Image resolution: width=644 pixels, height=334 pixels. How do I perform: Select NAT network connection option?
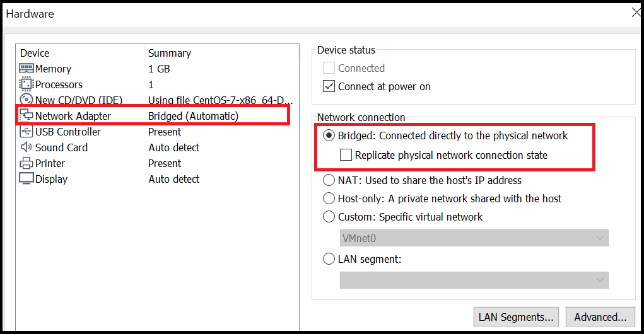[x=329, y=180]
